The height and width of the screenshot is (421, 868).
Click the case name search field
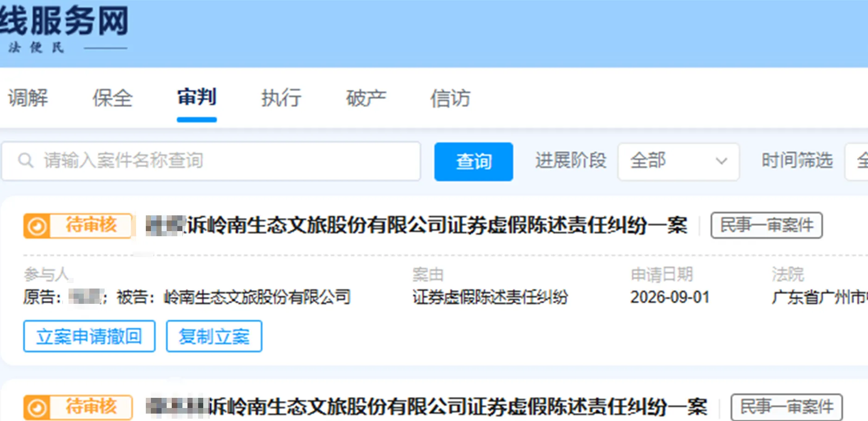pyautogui.click(x=211, y=161)
